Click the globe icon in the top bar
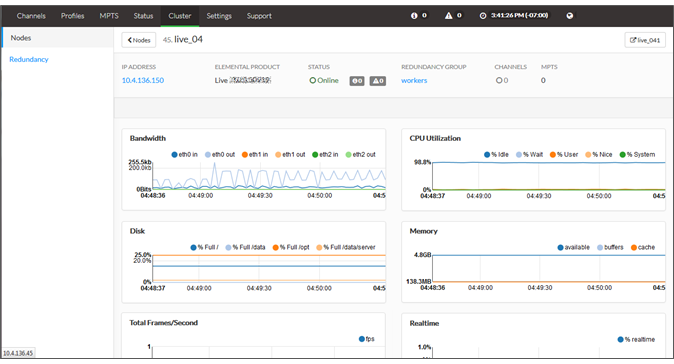The image size is (674, 364). 570,15
